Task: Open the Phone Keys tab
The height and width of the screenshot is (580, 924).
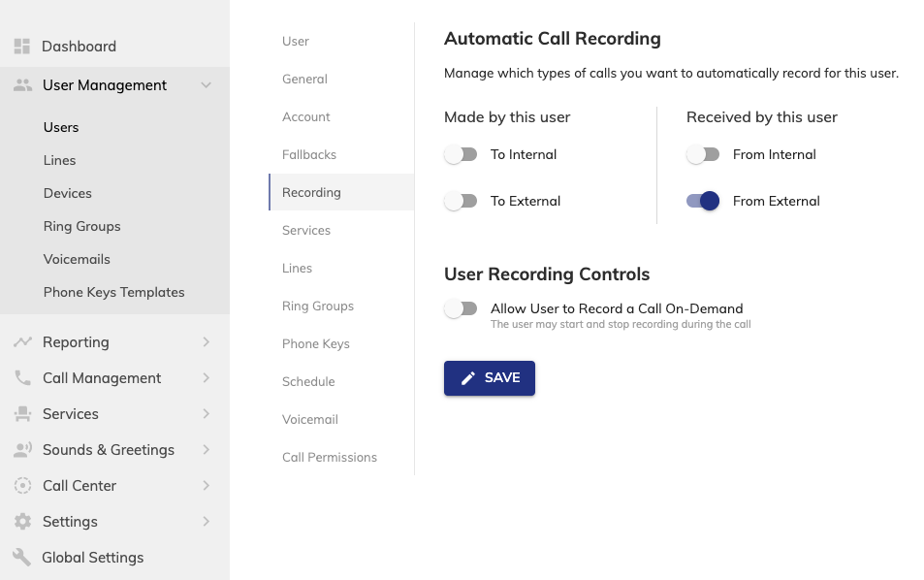Action: tap(342, 343)
